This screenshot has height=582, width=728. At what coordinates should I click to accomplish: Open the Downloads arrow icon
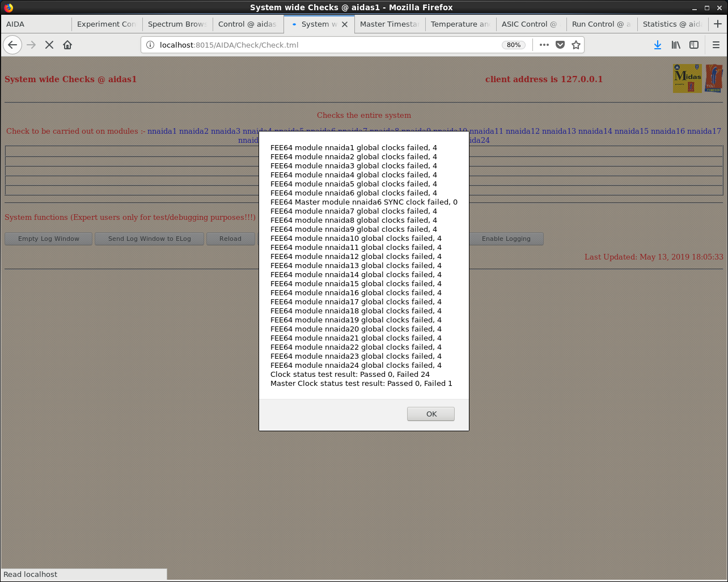pos(658,45)
